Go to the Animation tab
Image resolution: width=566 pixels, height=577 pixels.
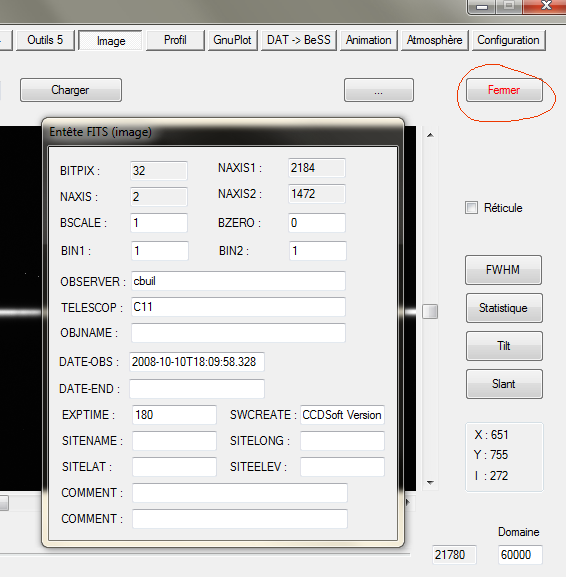[368, 40]
